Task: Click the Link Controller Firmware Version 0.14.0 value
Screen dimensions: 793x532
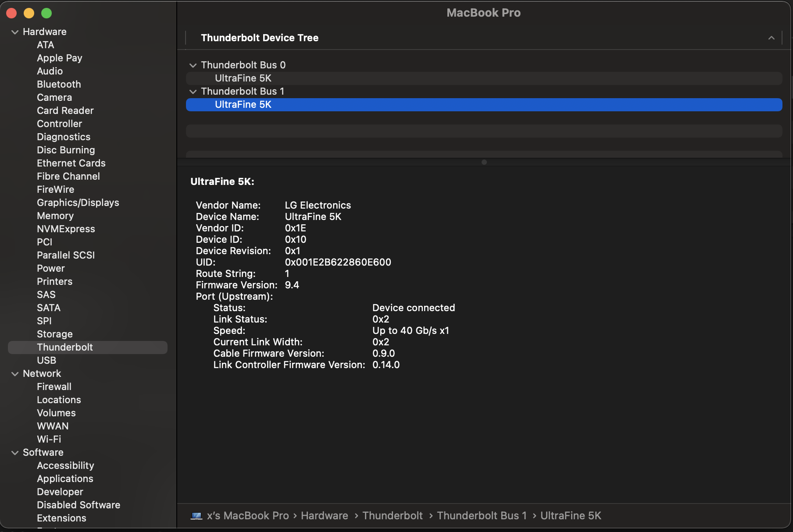Action: pos(386,365)
